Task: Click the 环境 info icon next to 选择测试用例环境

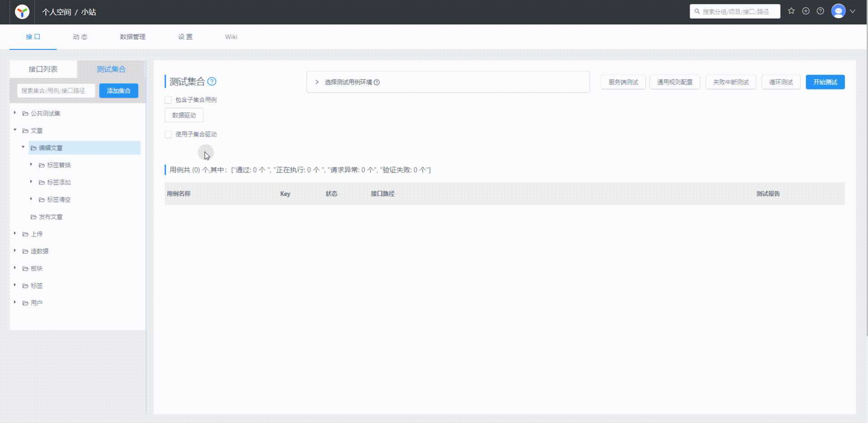Action: pos(377,82)
